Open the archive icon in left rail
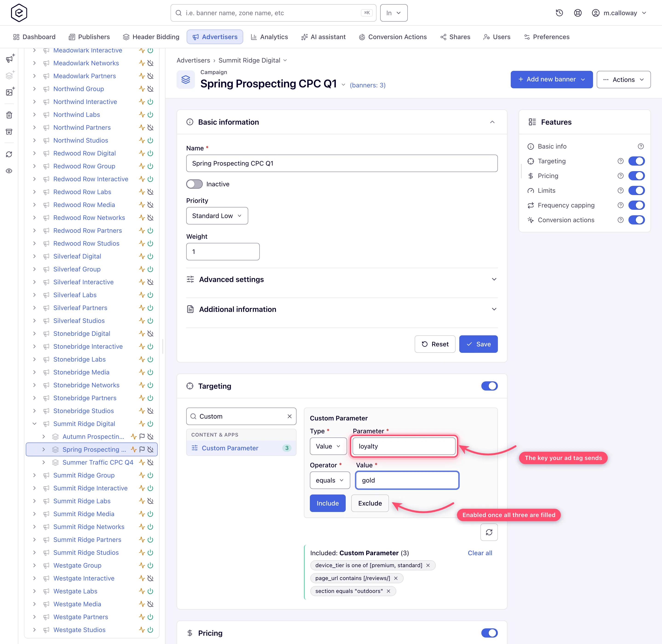The width and height of the screenshot is (662, 644). (x=9, y=132)
